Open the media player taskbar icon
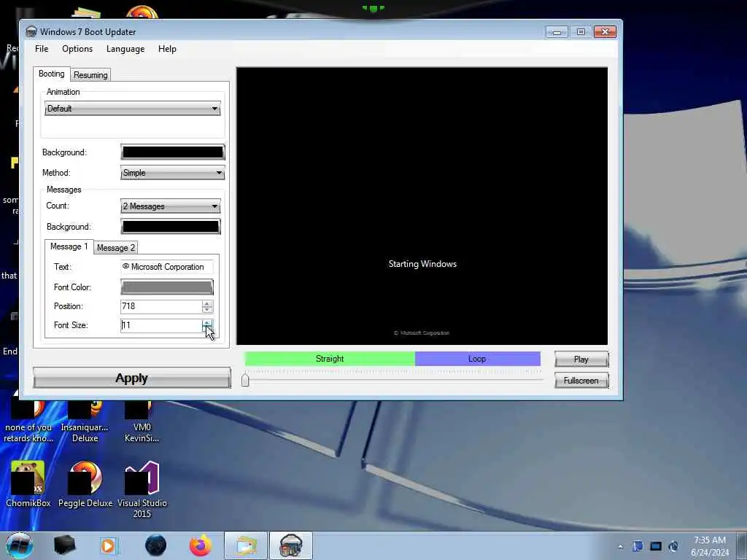Viewport: 747px width, 560px height. click(108, 545)
